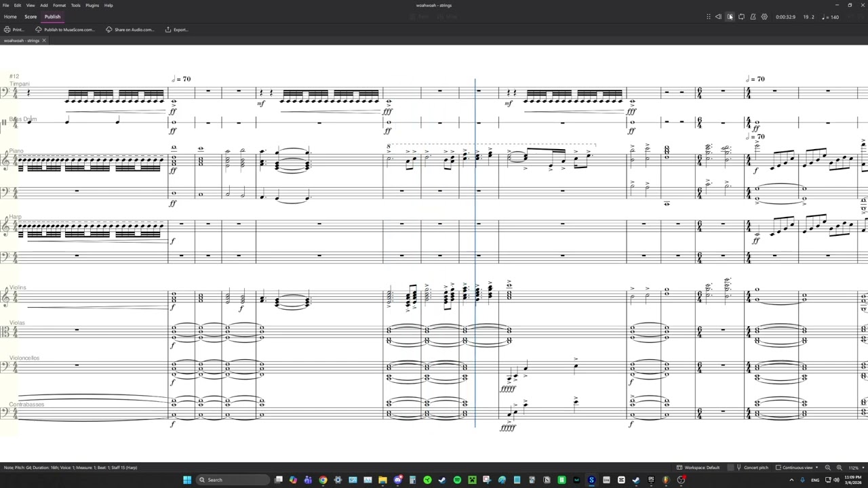Click the play button in playback toolbar

tap(730, 17)
